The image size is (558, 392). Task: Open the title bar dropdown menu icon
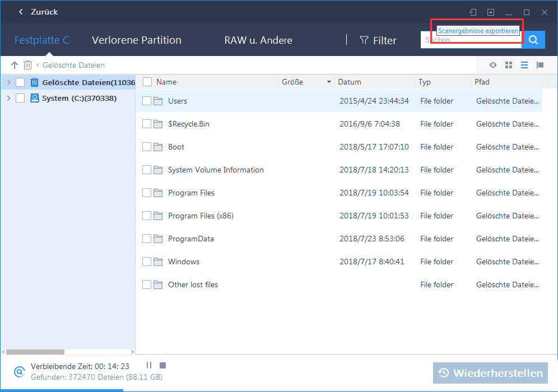tap(491, 12)
